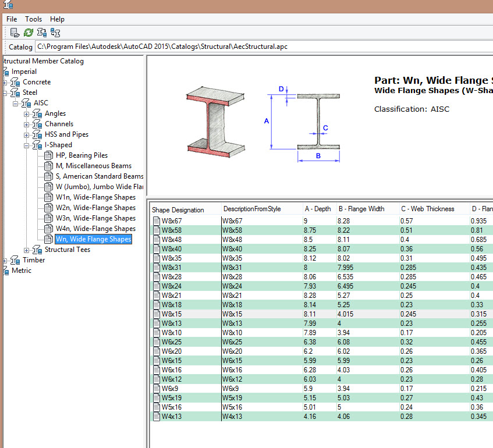Viewport: 493px width, 448px height.
Task: Click the Concrete catalog icon
Action: pos(14,81)
